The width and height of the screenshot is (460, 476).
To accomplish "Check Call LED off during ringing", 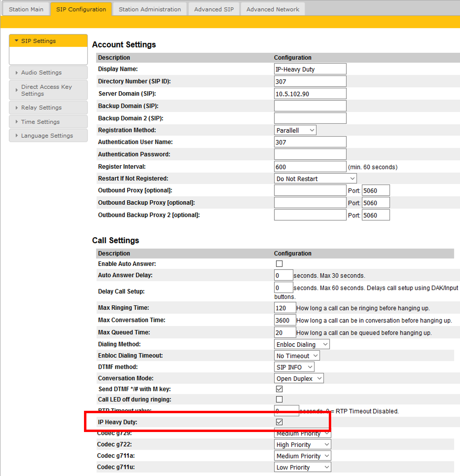I will pyautogui.click(x=279, y=399).
